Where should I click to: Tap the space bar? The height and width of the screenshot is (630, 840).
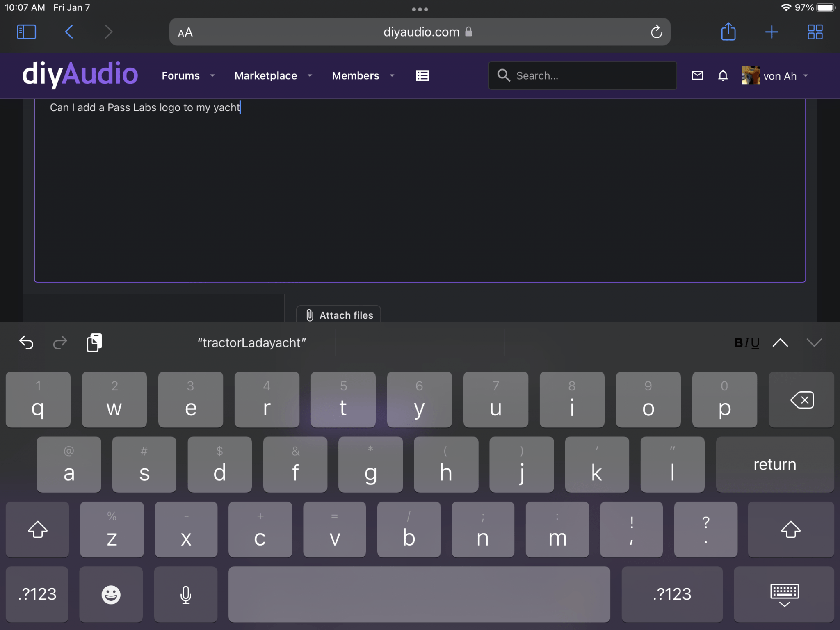coord(419,594)
